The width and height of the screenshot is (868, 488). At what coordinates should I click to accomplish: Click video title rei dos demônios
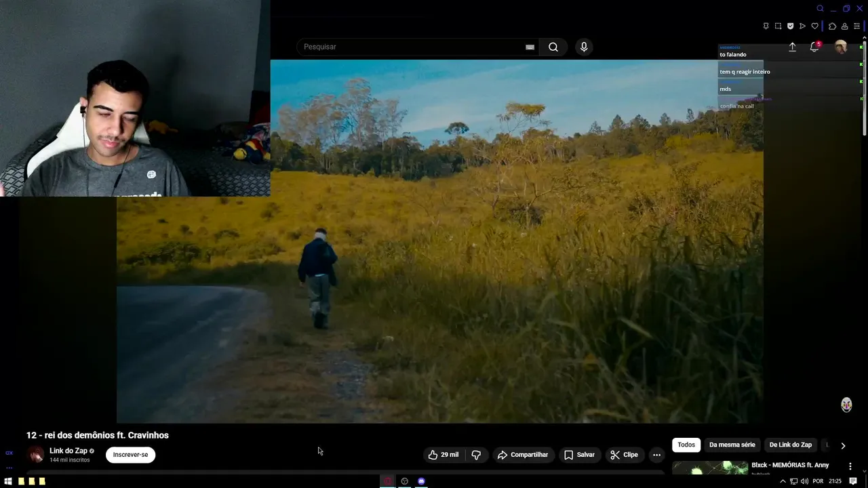pyautogui.click(x=98, y=435)
